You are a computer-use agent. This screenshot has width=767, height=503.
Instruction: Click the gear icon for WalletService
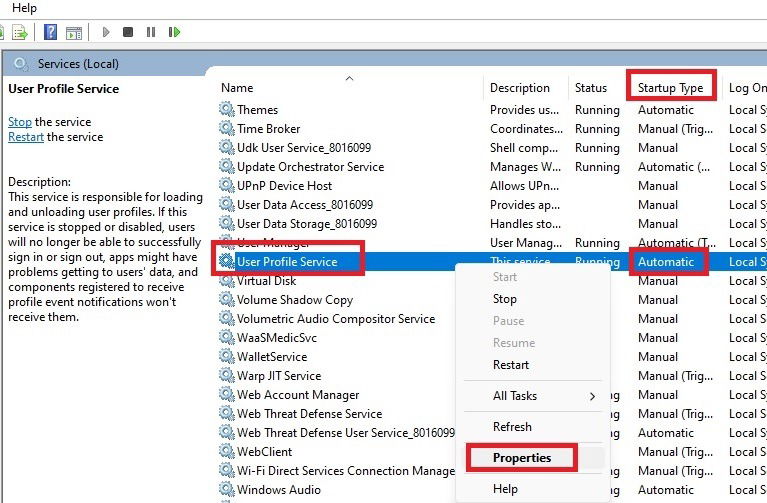[226, 356]
